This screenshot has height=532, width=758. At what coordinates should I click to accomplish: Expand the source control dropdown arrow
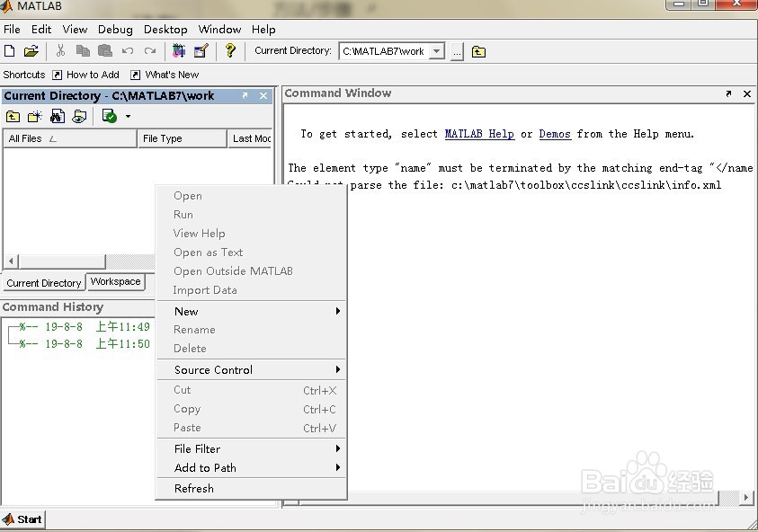point(128,117)
